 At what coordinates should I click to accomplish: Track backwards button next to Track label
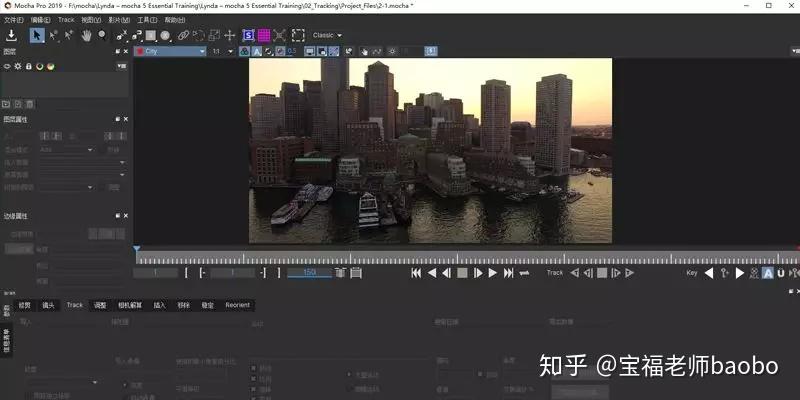[574, 273]
